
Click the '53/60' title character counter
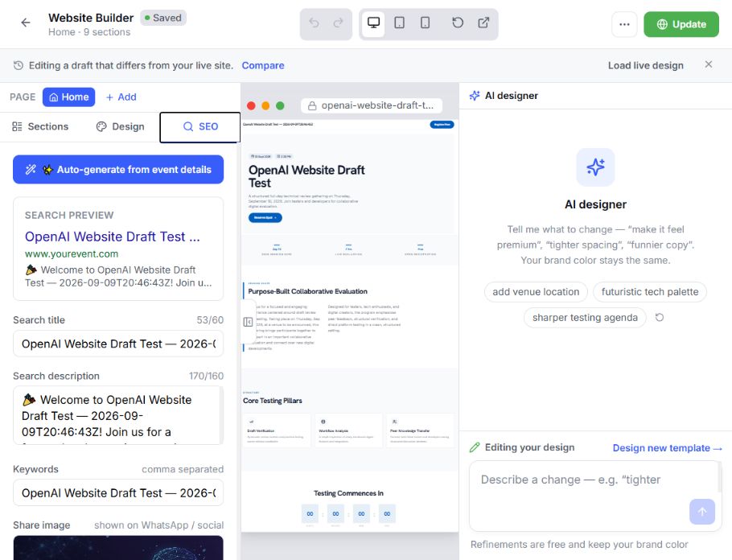click(x=210, y=320)
